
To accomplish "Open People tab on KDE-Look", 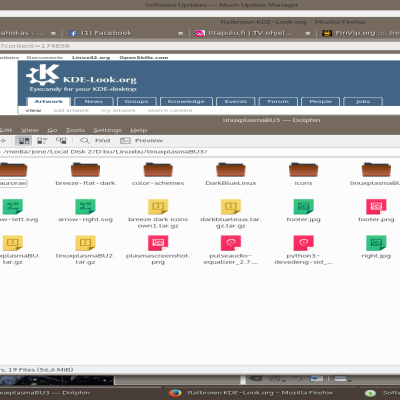I will click(x=320, y=101).
